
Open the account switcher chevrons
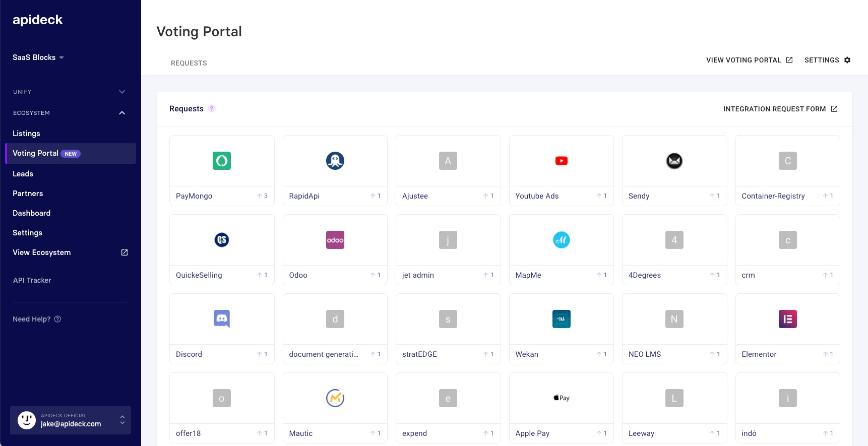[122, 420]
